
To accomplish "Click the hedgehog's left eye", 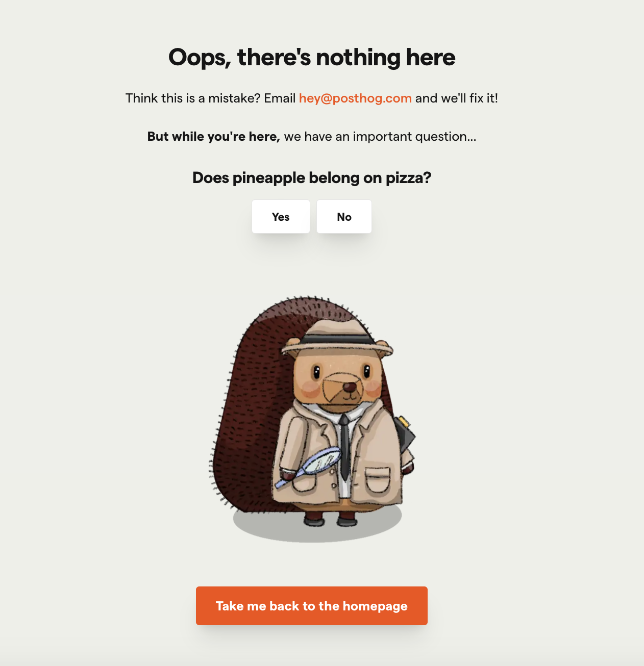I will 317,371.
